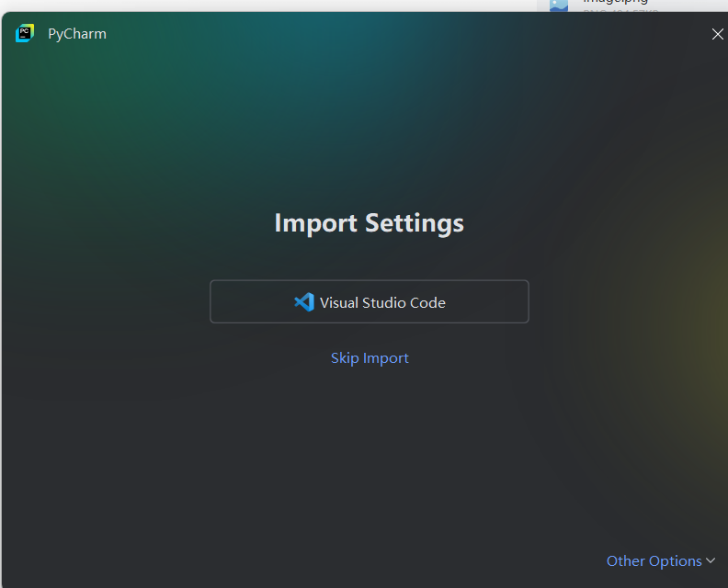Click the Skip Import link

point(370,358)
